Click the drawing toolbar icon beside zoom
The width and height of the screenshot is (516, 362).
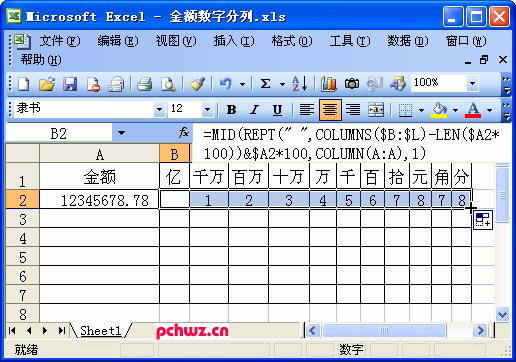398,84
